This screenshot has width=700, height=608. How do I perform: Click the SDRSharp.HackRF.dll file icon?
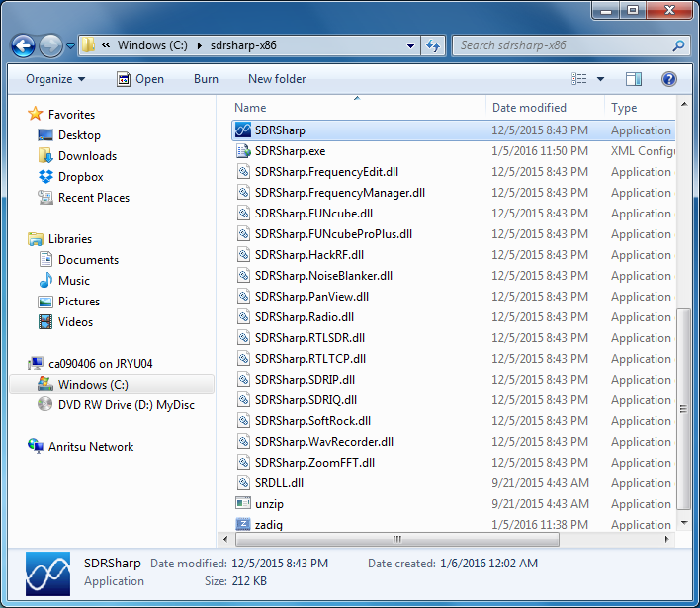coord(243,254)
